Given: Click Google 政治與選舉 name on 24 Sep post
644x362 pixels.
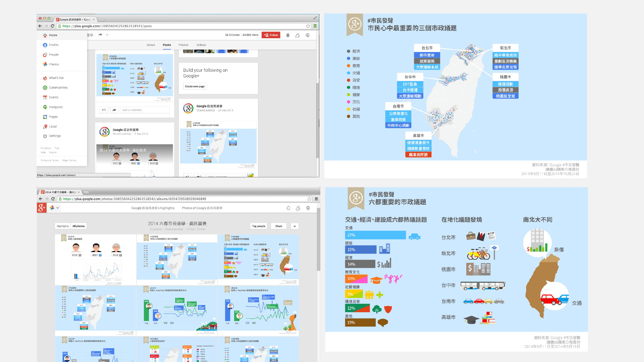Looking at the screenshot, I should [x=209, y=106].
